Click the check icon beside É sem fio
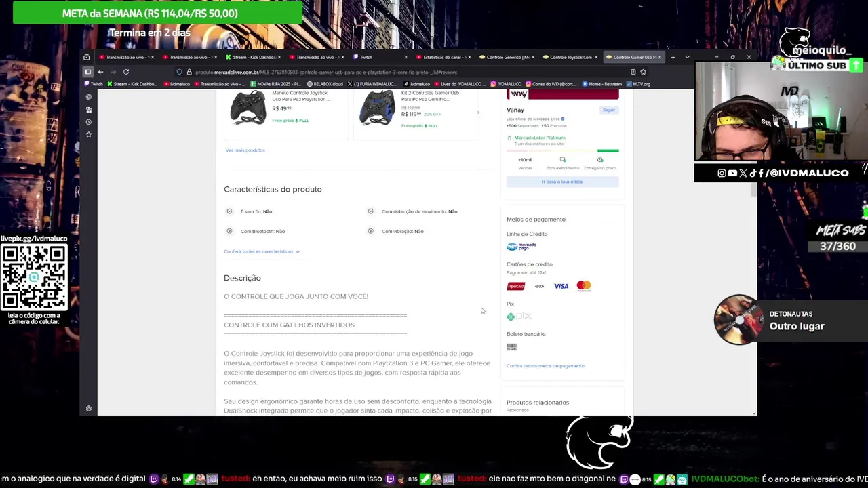This screenshot has height=488, width=868. pyautogui.click(x=229, y=211)
